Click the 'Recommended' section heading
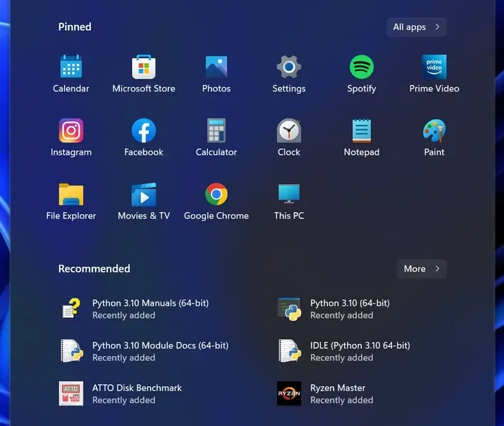Screen dimensions: 504x426 click(x=94, y=268)
